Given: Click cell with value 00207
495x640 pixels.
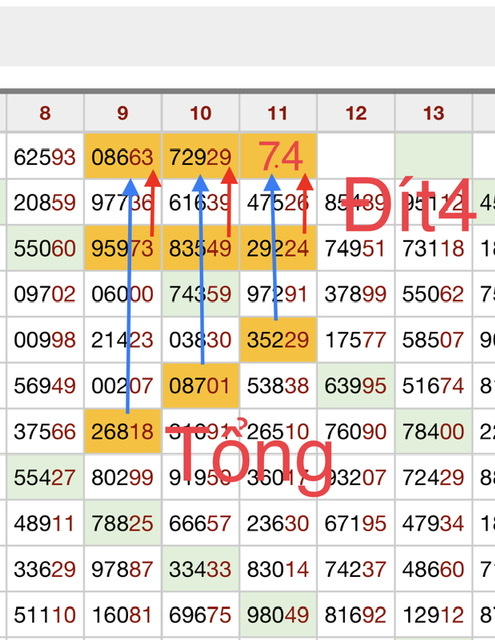Looking at the screenshot, I should 123,386.
